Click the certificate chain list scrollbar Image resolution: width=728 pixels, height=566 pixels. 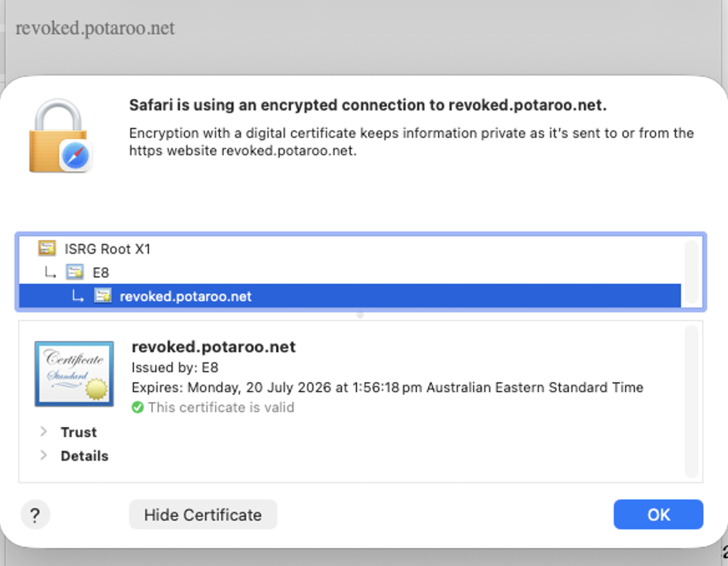pos(691,272)
